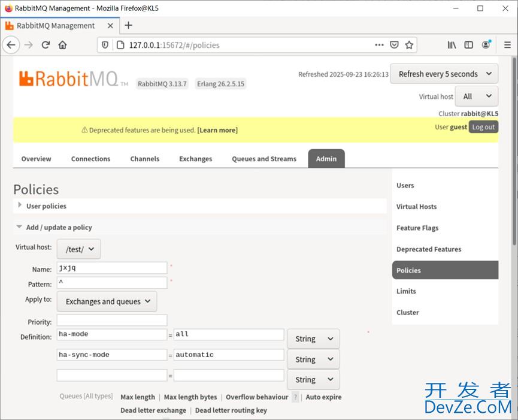
Task: Open the Learn more link
Action: [x=217, y=130]
